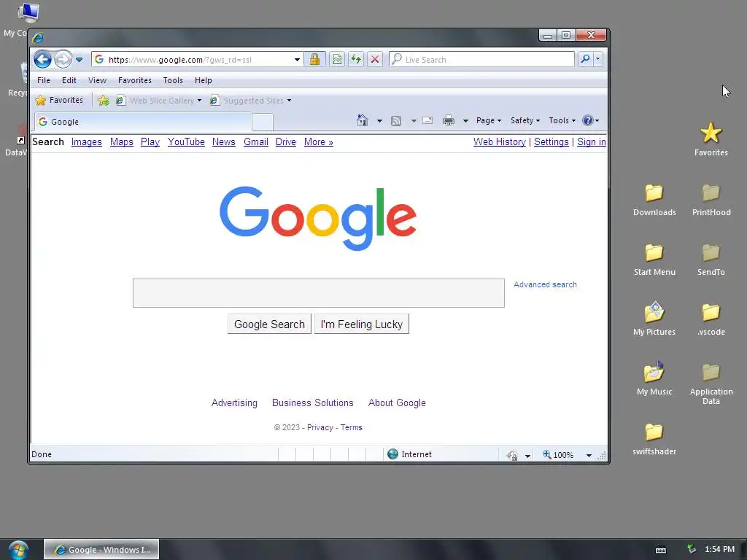
Task: Click the Live Search box
Action: pos(482,60)
